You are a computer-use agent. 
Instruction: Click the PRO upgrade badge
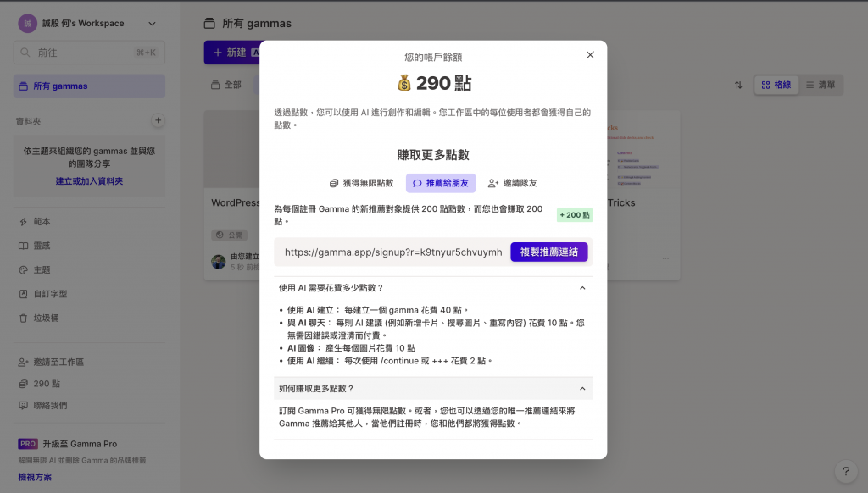pos(28,444)
